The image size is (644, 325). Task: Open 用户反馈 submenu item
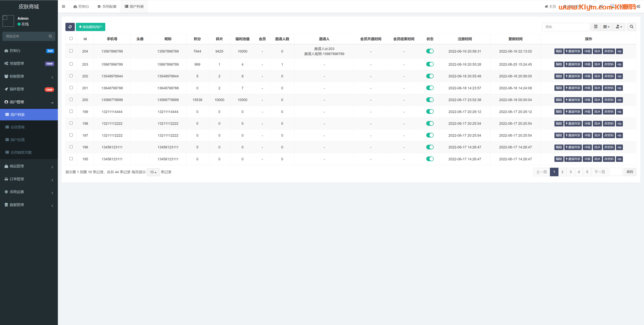tap(29, 140)
